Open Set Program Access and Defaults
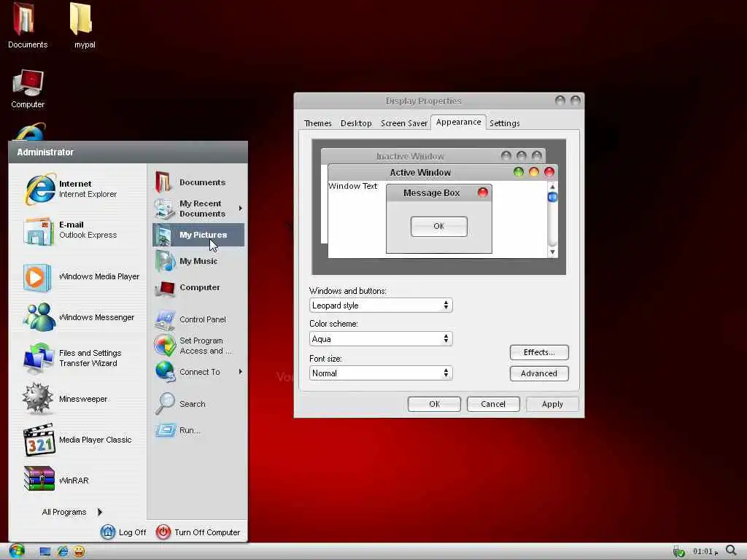The height and width of the screenshot is (560, 747). click(x=198, y=346)
